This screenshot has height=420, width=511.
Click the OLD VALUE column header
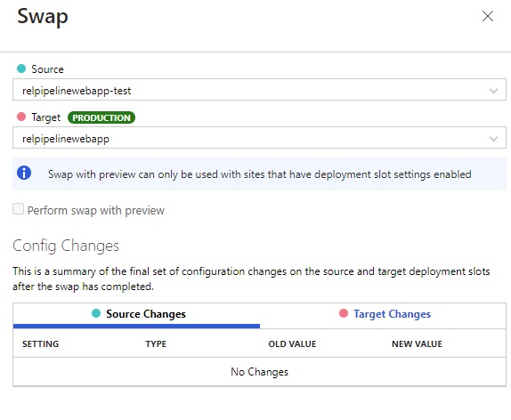292,344
